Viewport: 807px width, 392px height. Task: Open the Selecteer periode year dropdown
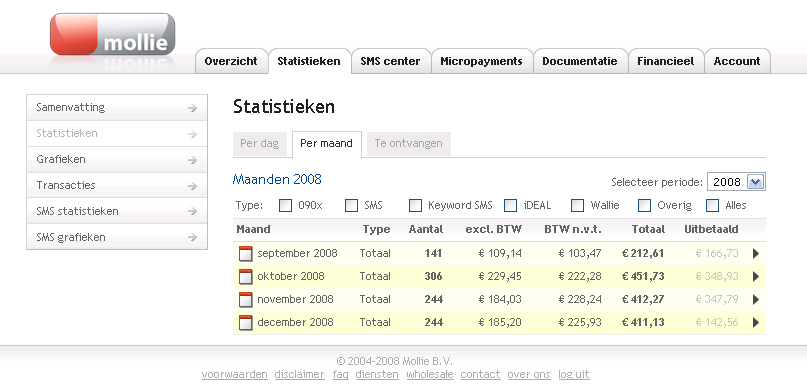[736, 182]
